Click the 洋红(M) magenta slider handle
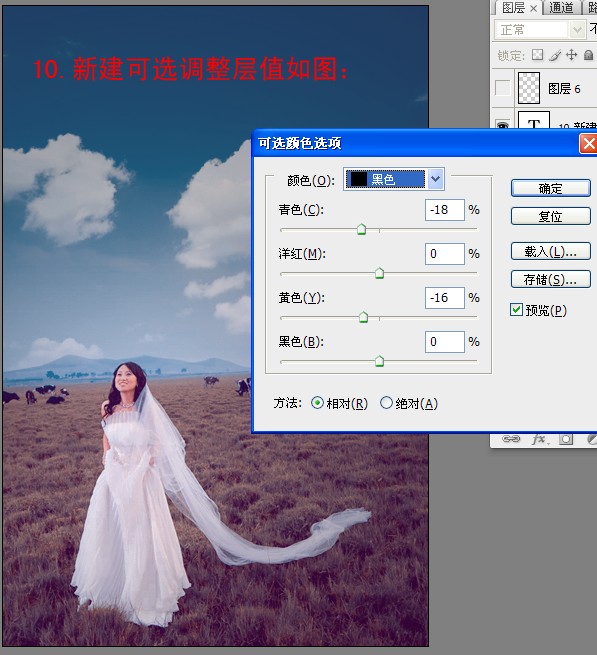This screenshot has height=655, width=597. (x=379, y=273)
